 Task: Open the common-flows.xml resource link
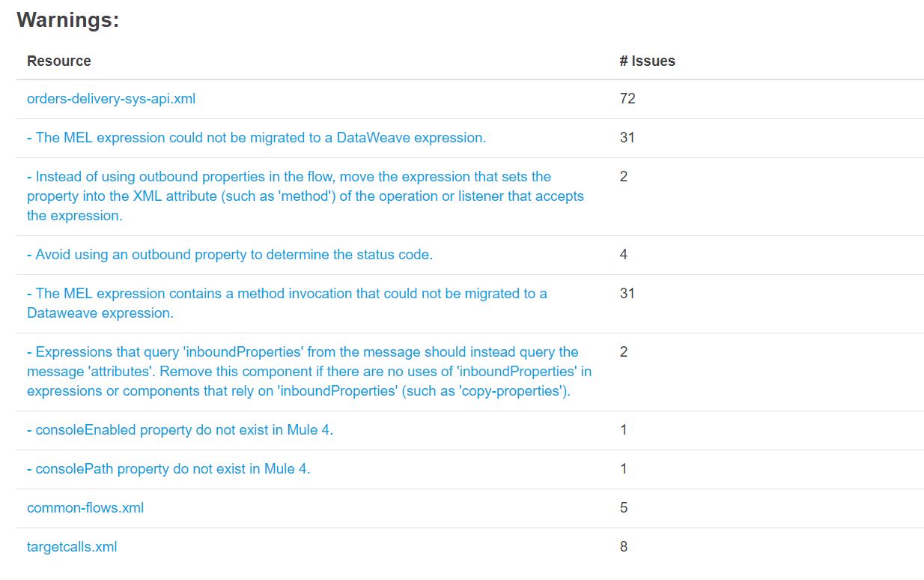point(85,508)
